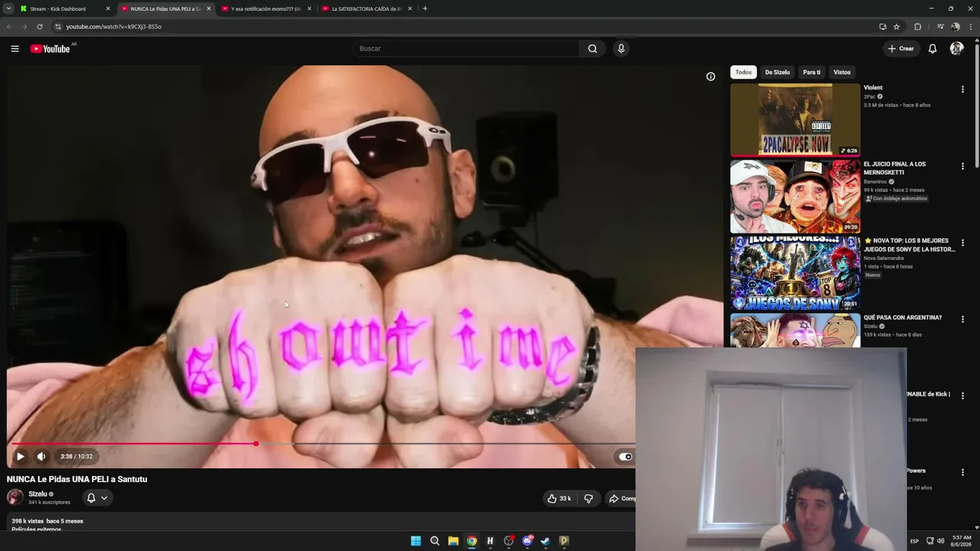The height and width of the screenshot is (551, 980).
Task: Open the Violent 2Pacalypse Now thumbnail
Action: click(795, 119)
